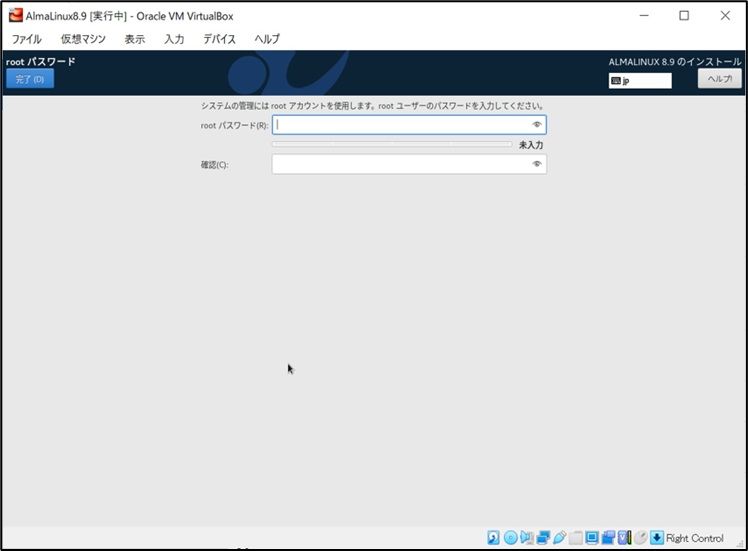Click the CPU virtualization status icon

[624, 538]
